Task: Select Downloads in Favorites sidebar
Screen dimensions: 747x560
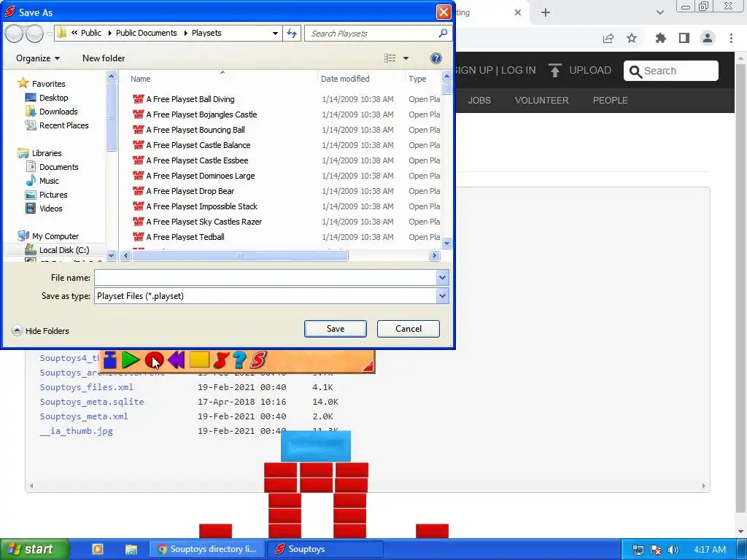Action: pyautogui.click(x=58, y=112)
